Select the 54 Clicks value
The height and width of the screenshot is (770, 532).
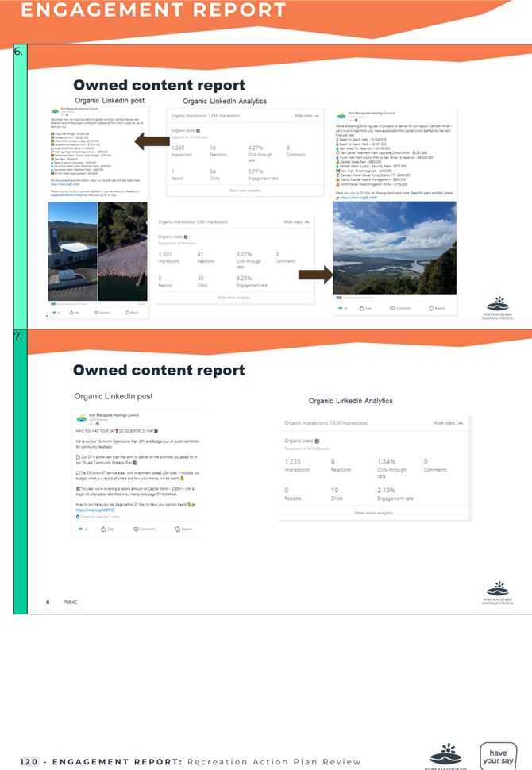coord(213,171)
